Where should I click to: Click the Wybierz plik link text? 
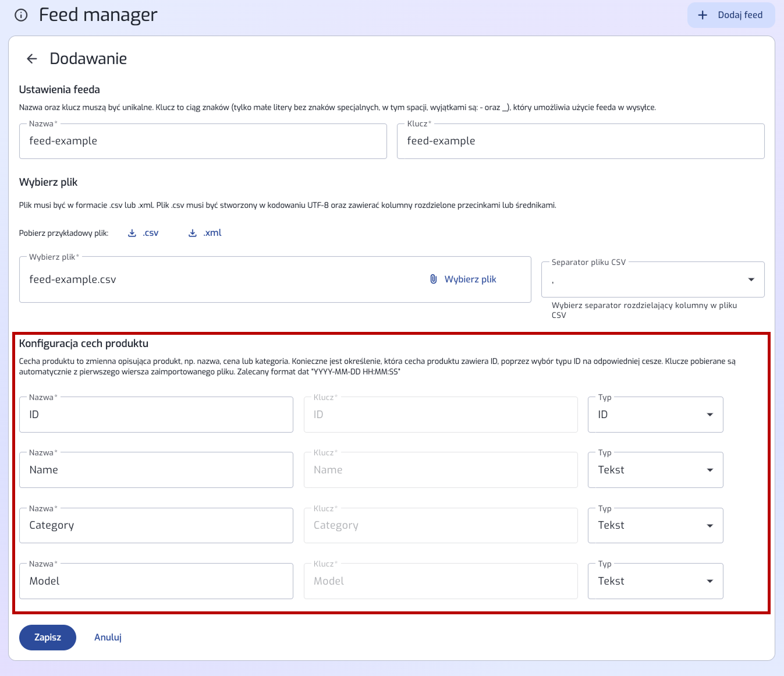(x=470, y=279)
